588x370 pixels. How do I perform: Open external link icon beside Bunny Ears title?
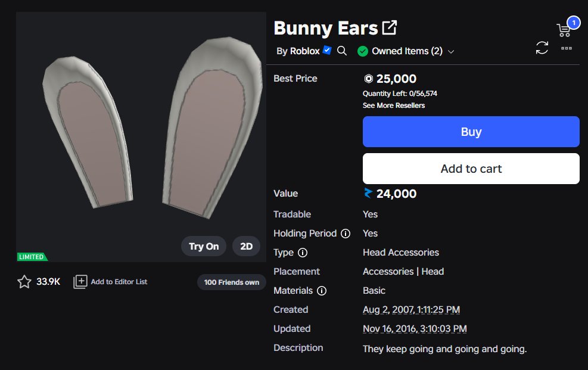click(389, 28)
